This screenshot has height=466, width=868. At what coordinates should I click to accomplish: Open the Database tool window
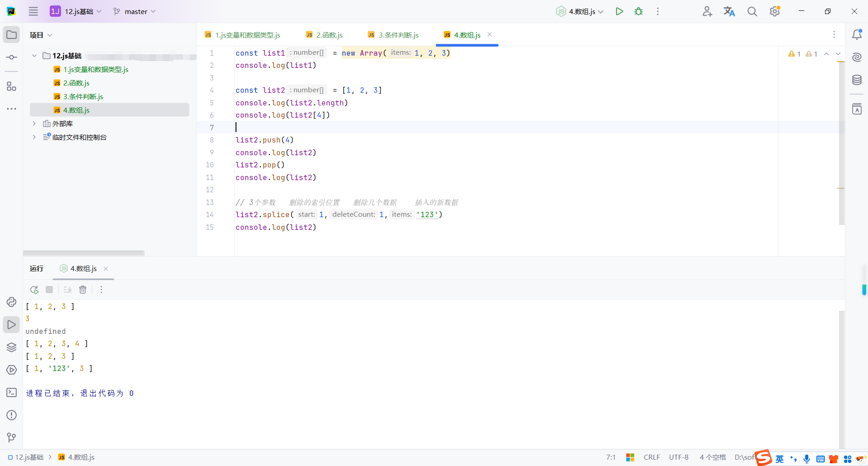coord(857,80)
